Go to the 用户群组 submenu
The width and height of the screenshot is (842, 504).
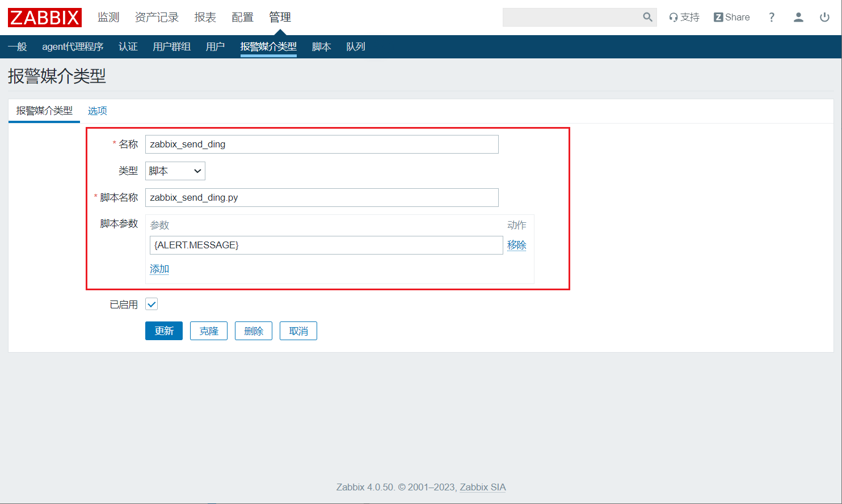pos(171,46)
